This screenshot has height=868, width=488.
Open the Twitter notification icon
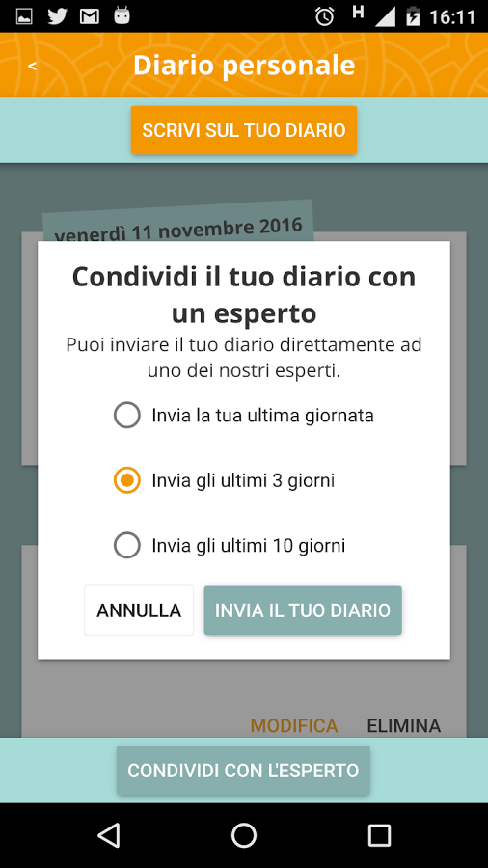click(57, 16)
